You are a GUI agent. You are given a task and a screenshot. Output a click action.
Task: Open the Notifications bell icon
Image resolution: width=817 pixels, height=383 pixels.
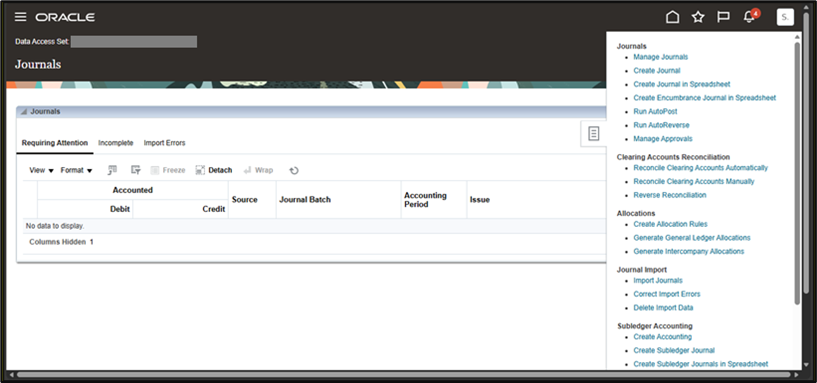pos(749,17)
